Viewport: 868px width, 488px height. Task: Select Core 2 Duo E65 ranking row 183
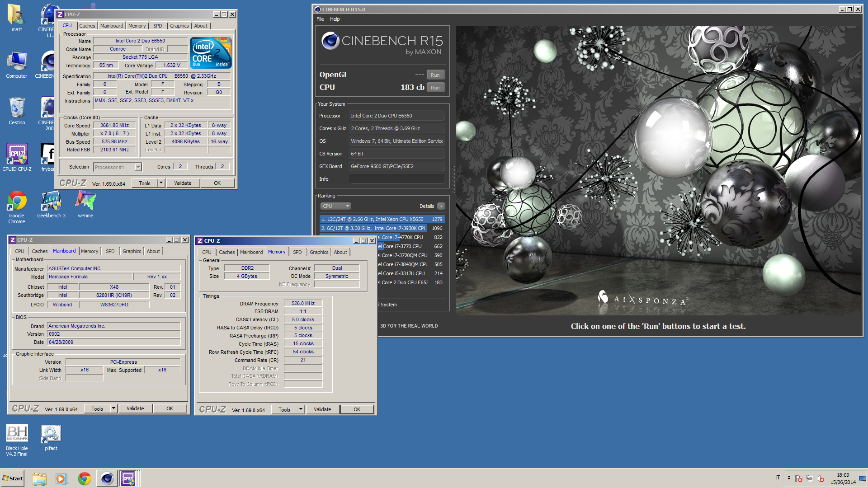point(411,282)
